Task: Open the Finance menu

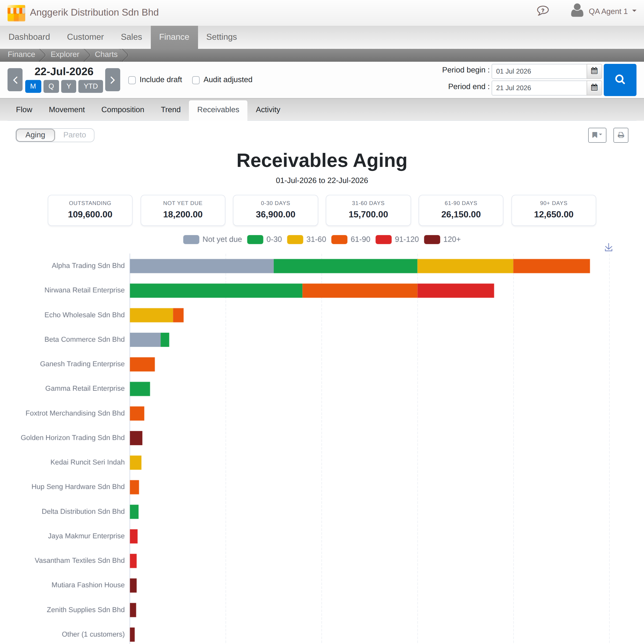Action: (174, 37)
